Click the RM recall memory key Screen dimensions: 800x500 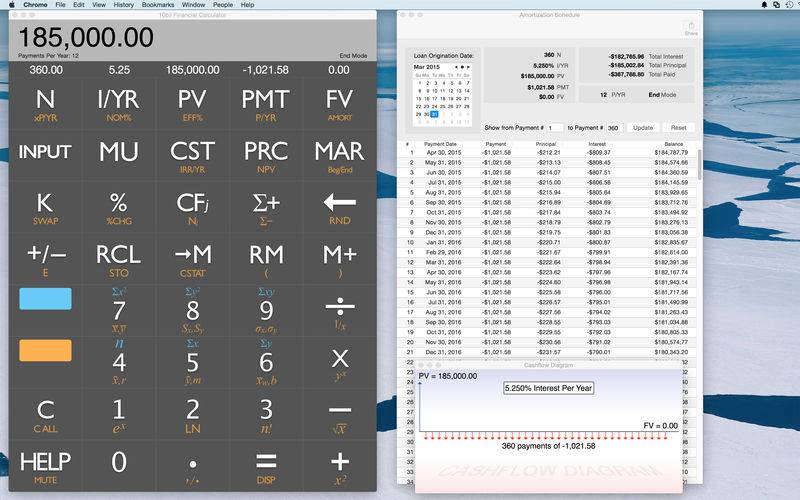pyautogui.click(x=266, y=259)
